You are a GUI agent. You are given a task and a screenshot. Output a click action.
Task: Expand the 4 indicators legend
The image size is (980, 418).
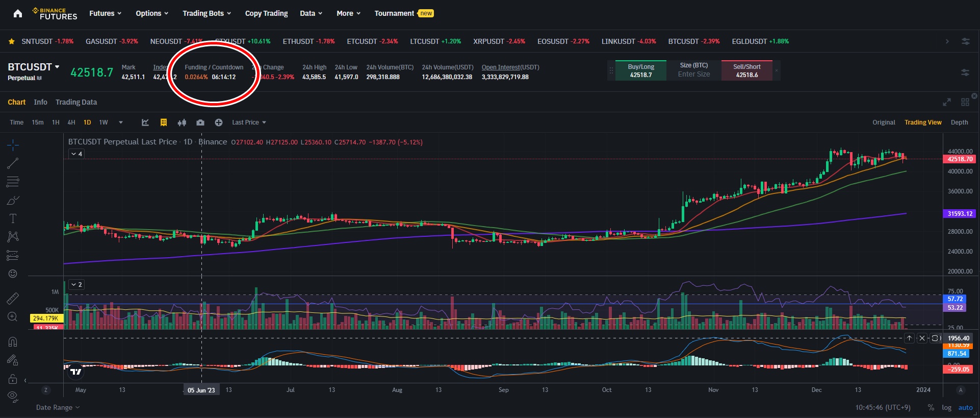coord(76,154)
